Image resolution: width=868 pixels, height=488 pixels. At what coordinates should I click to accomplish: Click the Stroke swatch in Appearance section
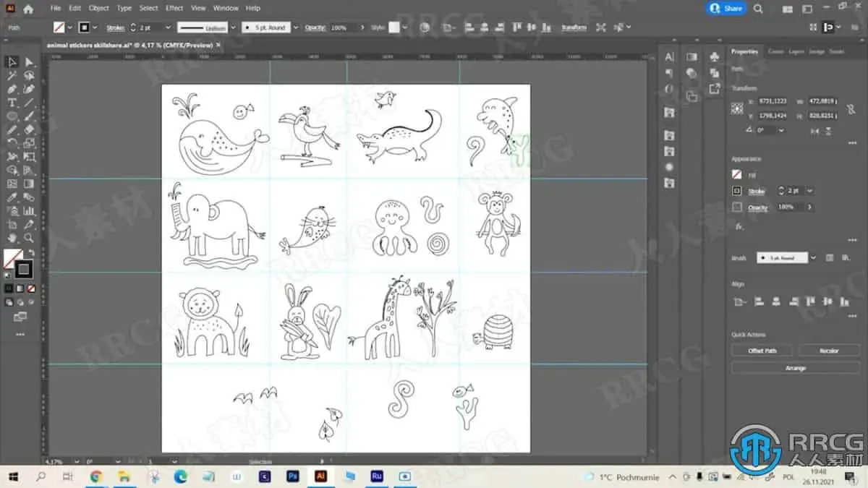click(x=737, y=191)
